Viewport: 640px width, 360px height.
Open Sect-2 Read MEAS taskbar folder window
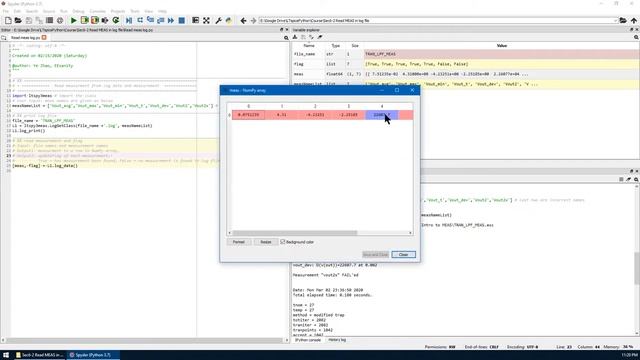coord(39,355)
